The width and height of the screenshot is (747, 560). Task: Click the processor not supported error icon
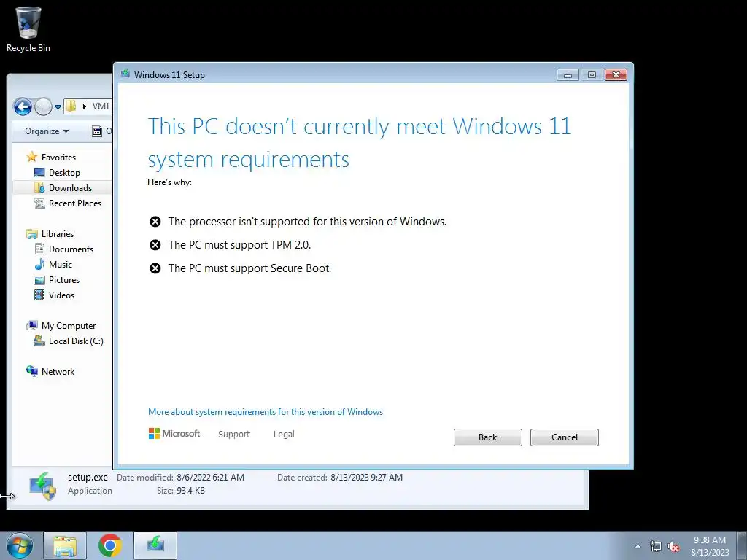[x=155, y=222]
